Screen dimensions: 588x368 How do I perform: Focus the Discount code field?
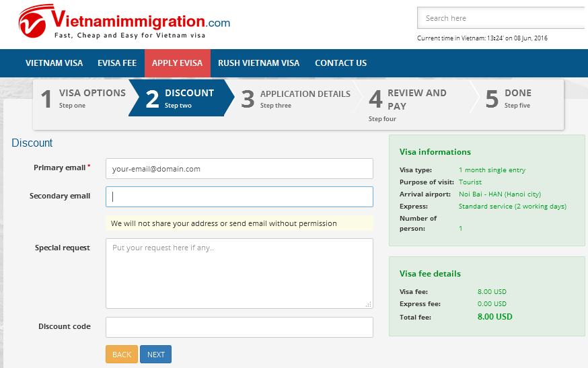(x=239, y=327)
